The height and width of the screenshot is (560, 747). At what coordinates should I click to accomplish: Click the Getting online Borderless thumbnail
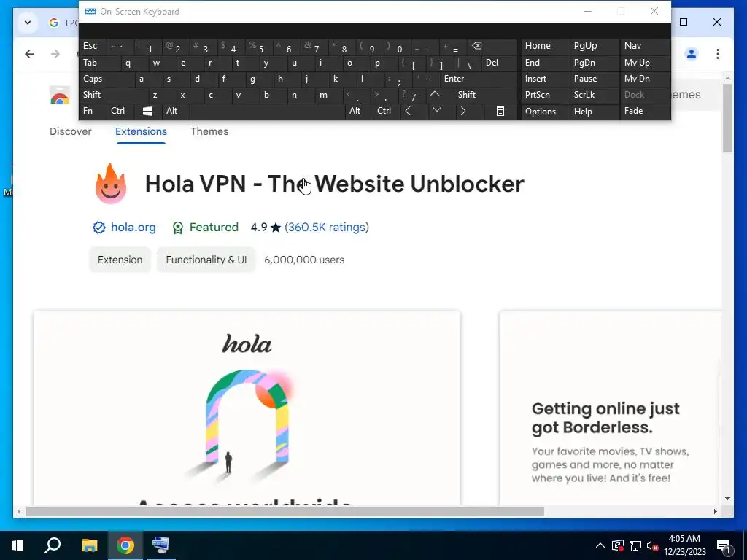611,408
